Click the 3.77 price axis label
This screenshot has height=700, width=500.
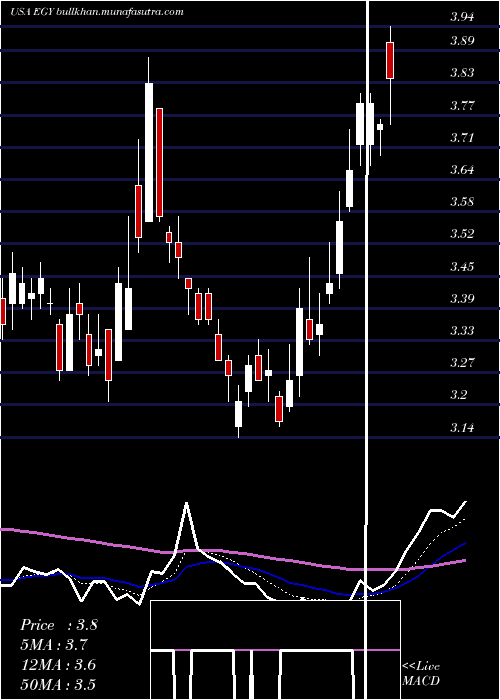point(462,106)
